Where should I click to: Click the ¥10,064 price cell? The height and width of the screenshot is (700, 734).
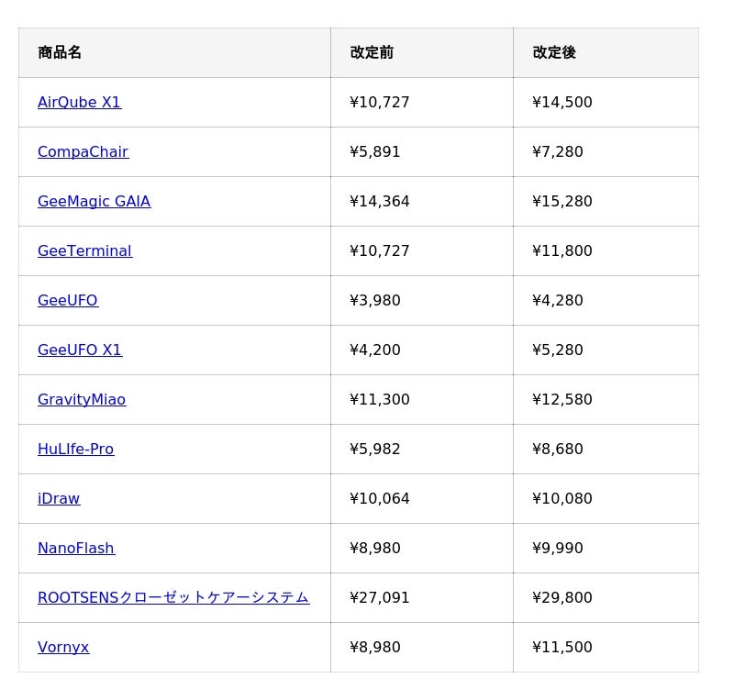click(379, 498)
